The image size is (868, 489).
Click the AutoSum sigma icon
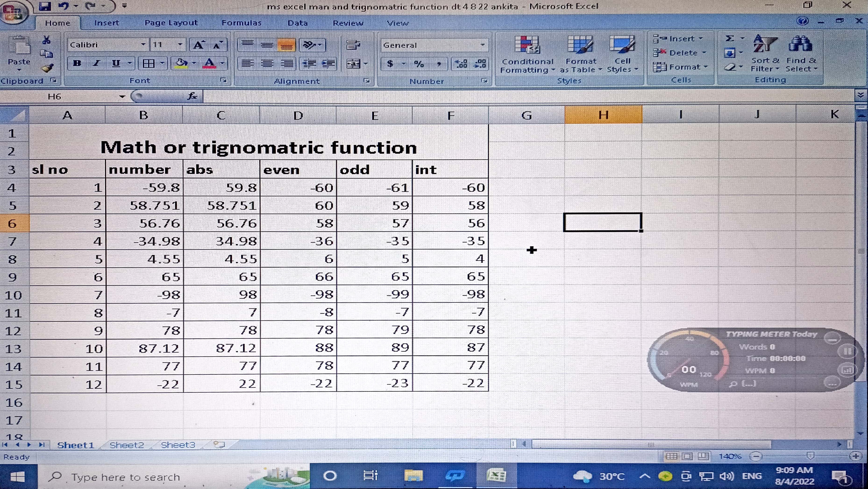click(x=729, y=39)
